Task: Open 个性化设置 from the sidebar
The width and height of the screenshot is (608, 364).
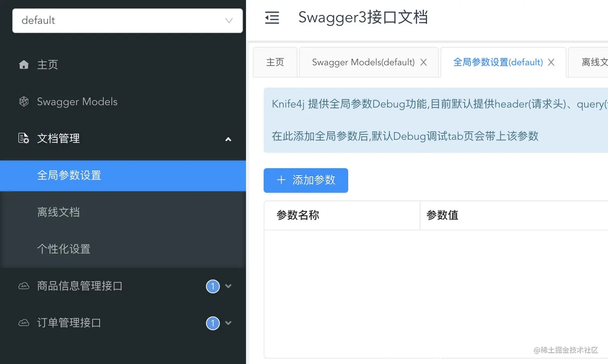Action: (x=64, y=249)
